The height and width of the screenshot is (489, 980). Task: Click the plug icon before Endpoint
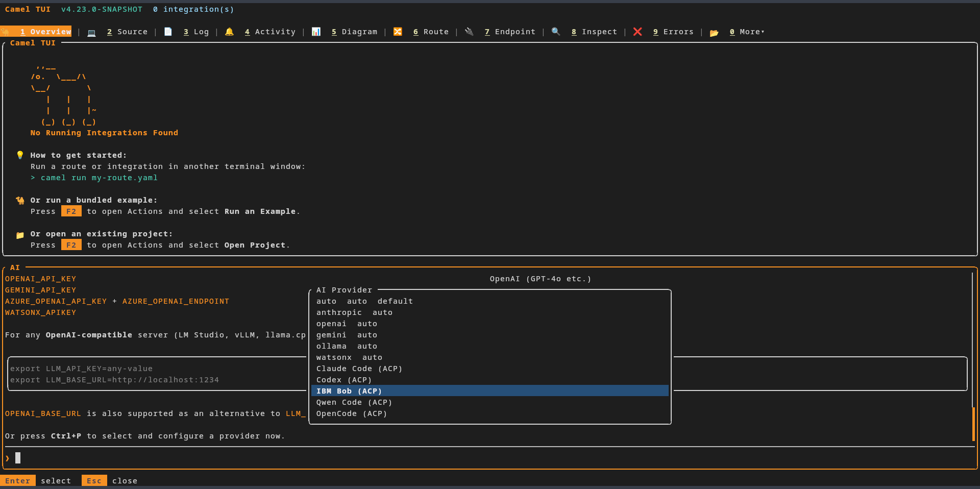(469, 32)
